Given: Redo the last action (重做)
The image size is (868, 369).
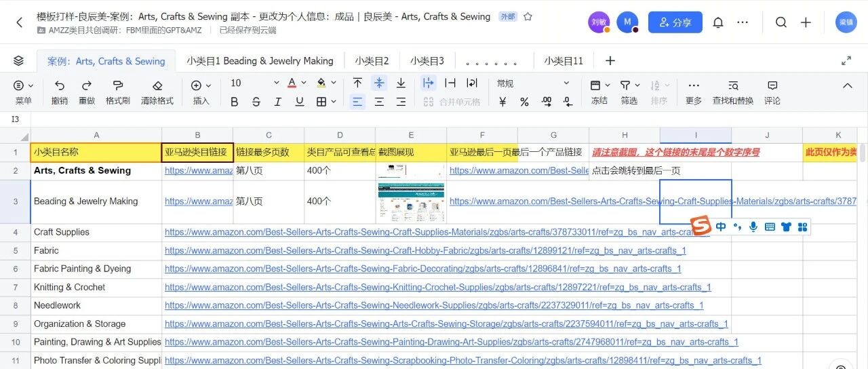Looking at the screenshot, I should 87,92.
